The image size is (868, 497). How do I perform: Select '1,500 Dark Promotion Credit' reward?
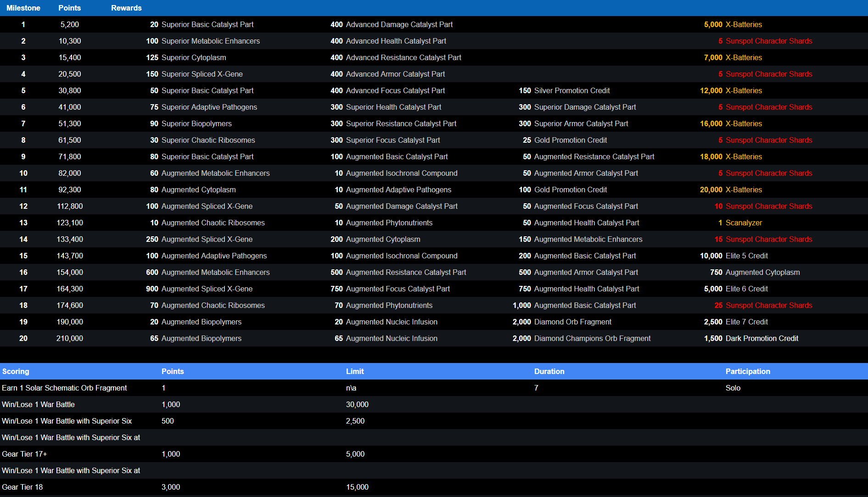click(x=751, y=338)
